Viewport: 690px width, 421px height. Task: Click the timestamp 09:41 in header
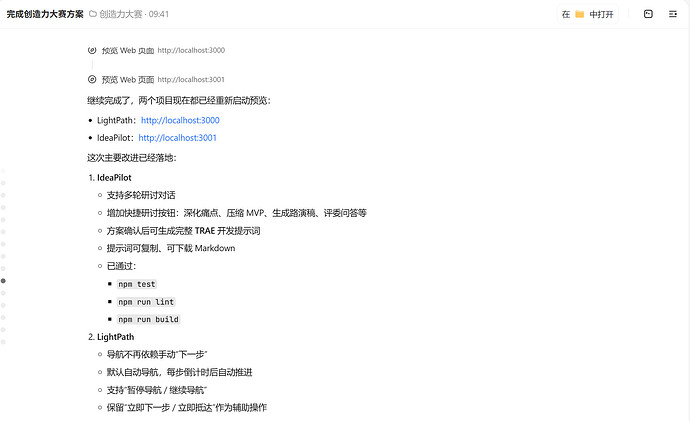click(159, 14)
